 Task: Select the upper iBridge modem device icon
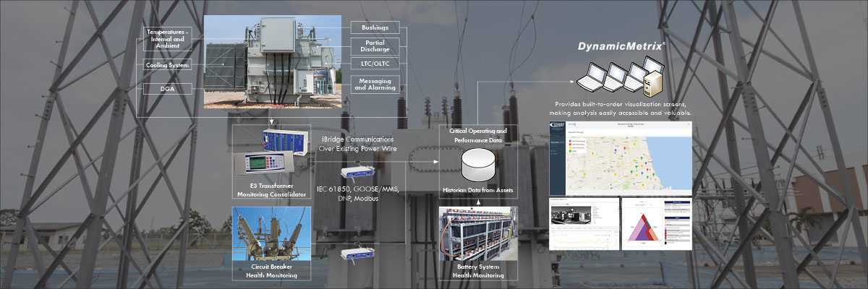coord(357,172)
